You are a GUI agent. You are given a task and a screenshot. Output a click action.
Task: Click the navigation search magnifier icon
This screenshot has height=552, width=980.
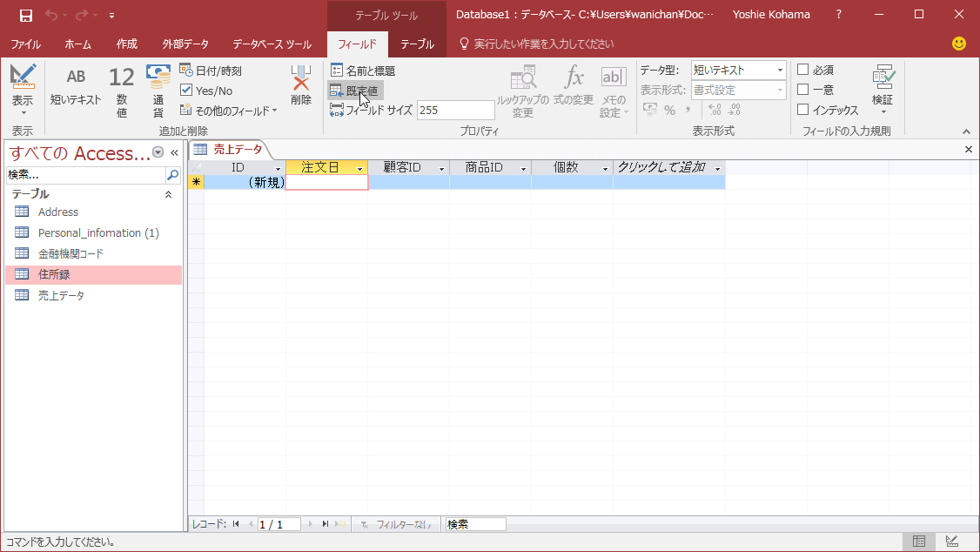pos(173,175)
